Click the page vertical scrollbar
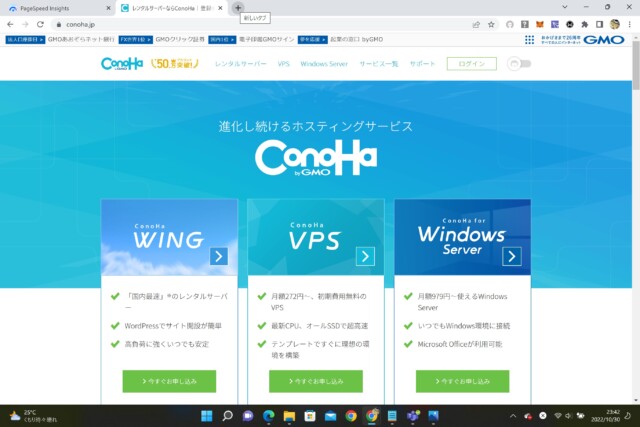Viewport: 640px width, 427px height. point(636,65)
